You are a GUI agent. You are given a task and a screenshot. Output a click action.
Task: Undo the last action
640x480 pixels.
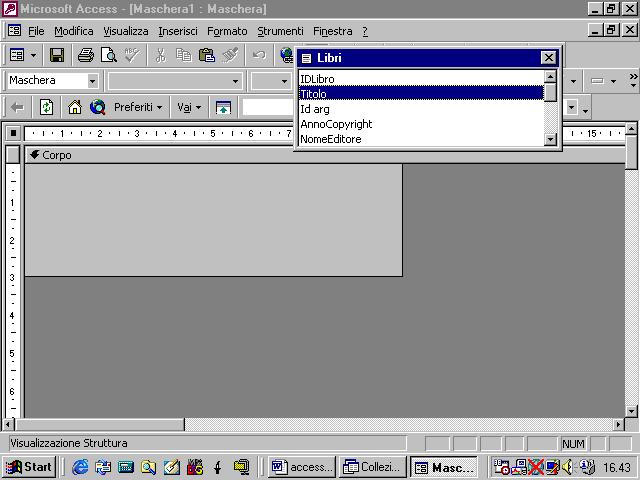click(x=259, y=55)
